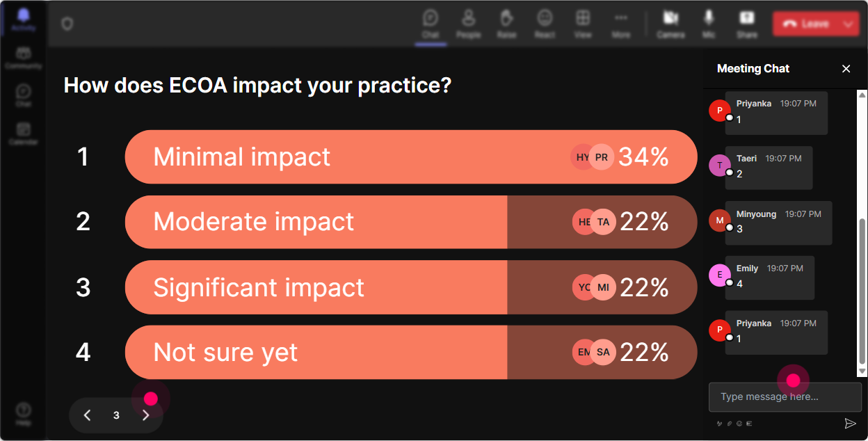The image size is (868, 441).
Task: Click the Type message here field
Action: tap(785, 397)
